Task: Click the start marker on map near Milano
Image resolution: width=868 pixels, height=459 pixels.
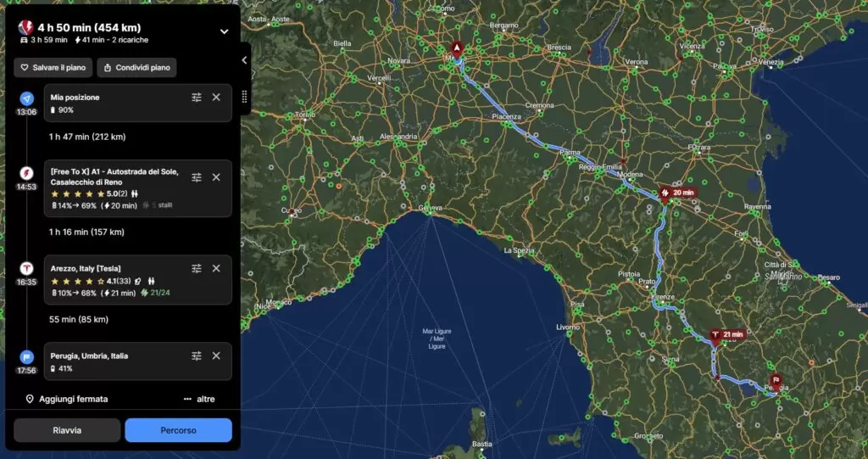Action: 457,50
